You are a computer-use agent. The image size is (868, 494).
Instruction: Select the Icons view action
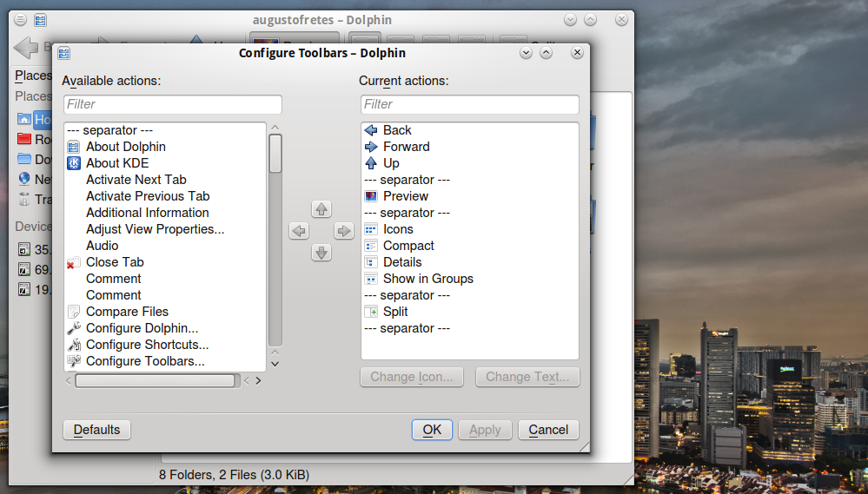coord(469,229)
